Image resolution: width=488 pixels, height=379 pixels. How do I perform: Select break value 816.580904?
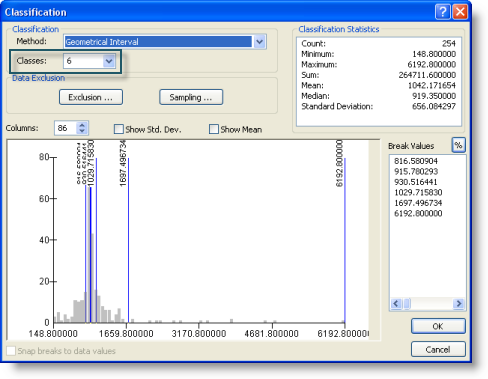pyautogui.click(x=416, y=161)
